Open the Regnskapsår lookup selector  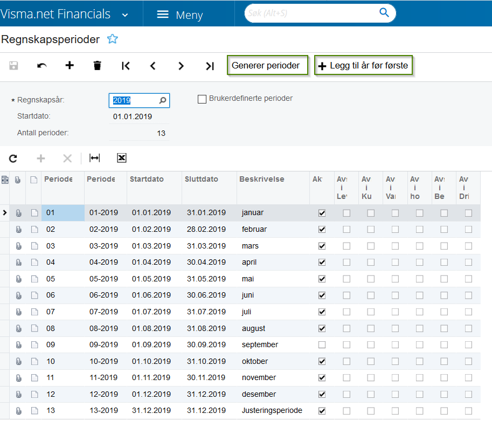163,100
